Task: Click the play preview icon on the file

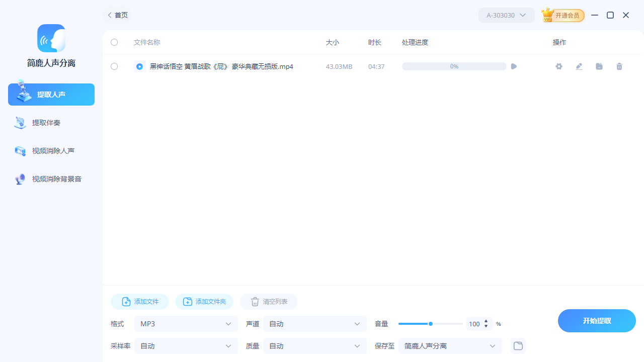Action: click(513, 66)
